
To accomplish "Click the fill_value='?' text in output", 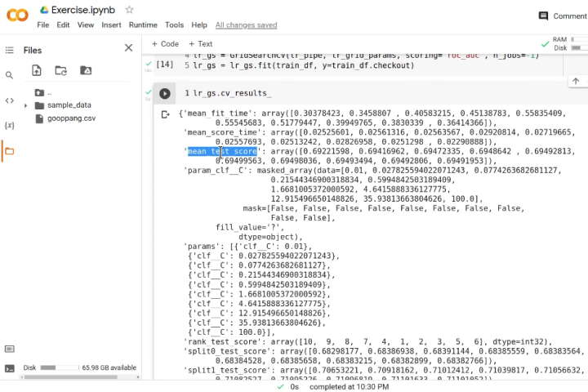I will point(250,227).
